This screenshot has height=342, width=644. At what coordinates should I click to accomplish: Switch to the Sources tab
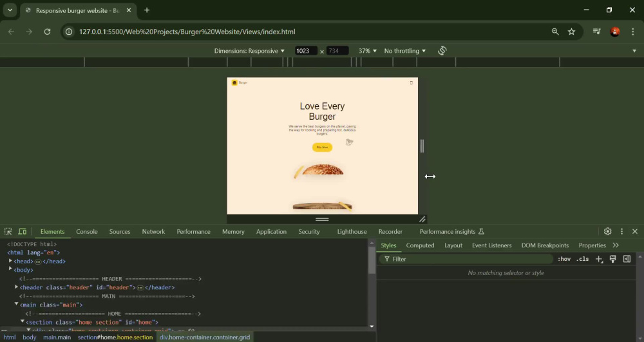click(120, 232)
